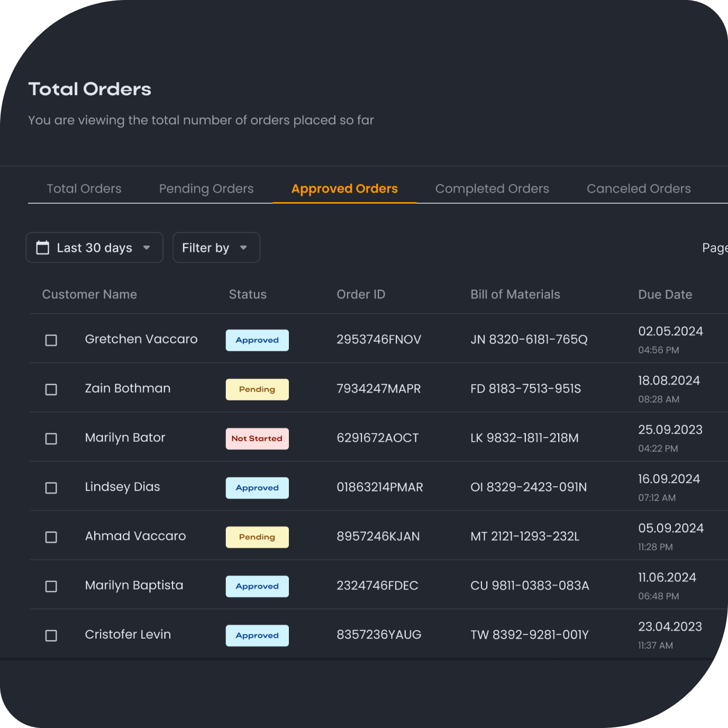This screenshot has width=728, height=728.
Task: Select the Cristofer Levin checkbox
Action: (x=51, y=635)
